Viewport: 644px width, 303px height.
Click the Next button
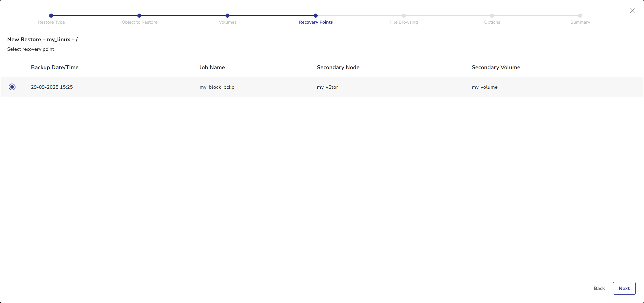[x=624, y=288]
